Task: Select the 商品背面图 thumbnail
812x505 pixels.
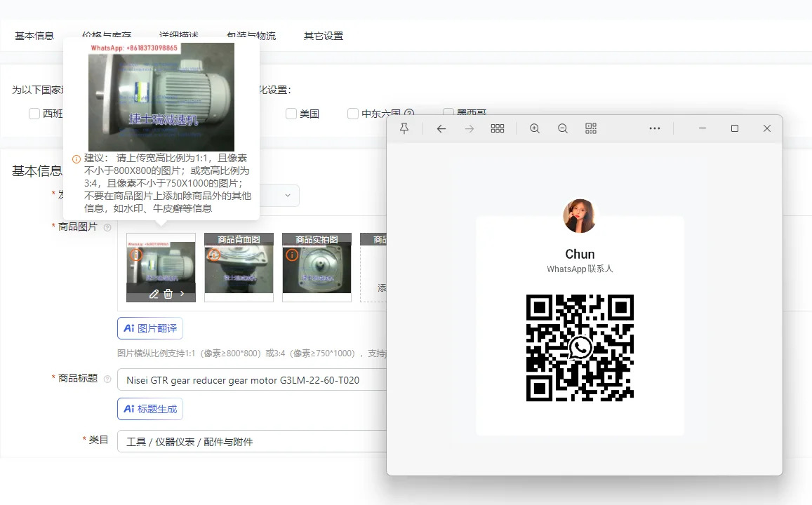Action: click(239, 267)
